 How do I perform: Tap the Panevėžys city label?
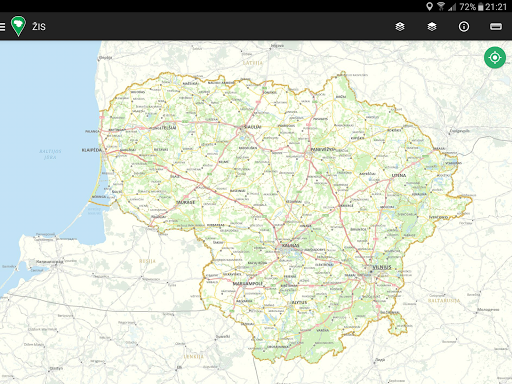[323, 149]
